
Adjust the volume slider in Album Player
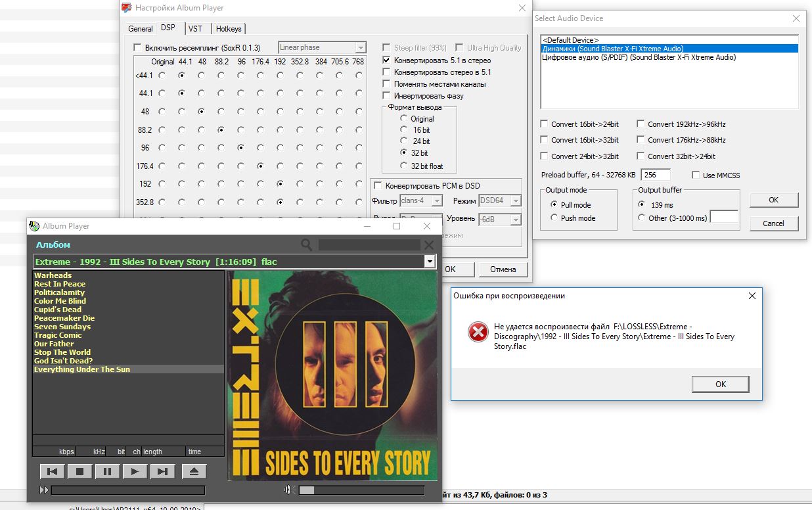click(x=363, y=490)
